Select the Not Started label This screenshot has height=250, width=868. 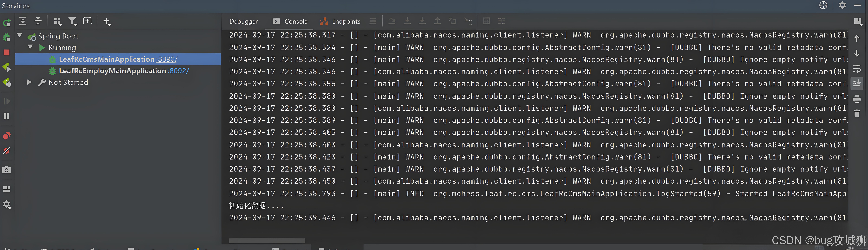(x=68, y=82)
